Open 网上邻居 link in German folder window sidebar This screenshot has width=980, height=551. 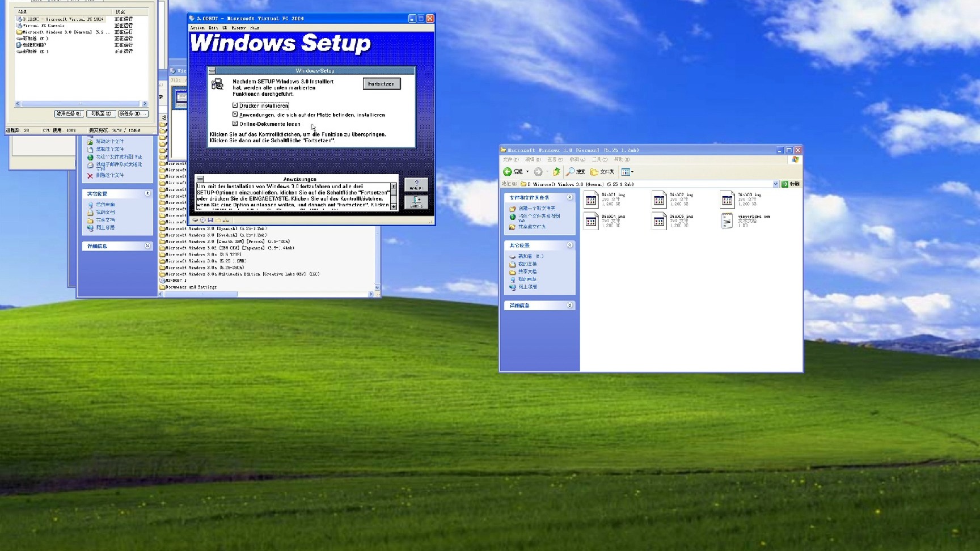click(x=527, y=287)
